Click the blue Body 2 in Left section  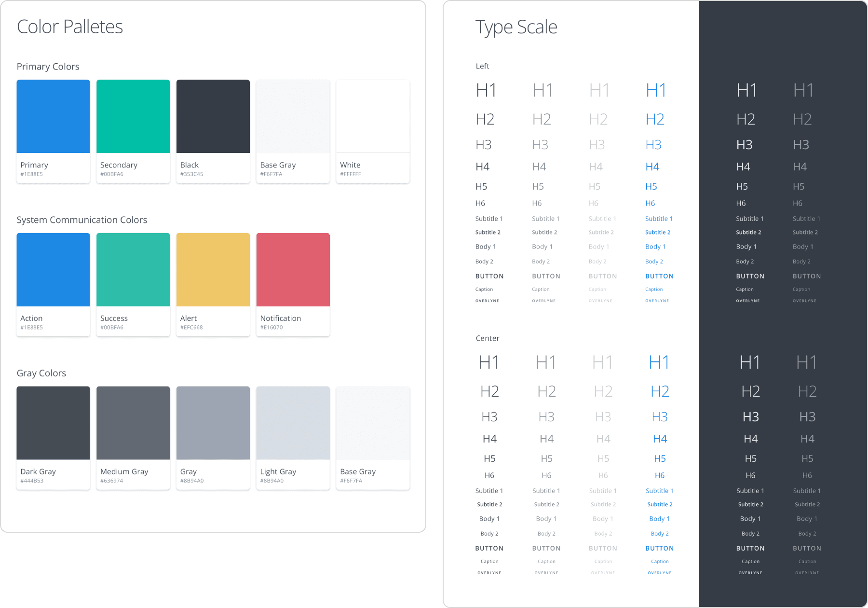(654, 262)
